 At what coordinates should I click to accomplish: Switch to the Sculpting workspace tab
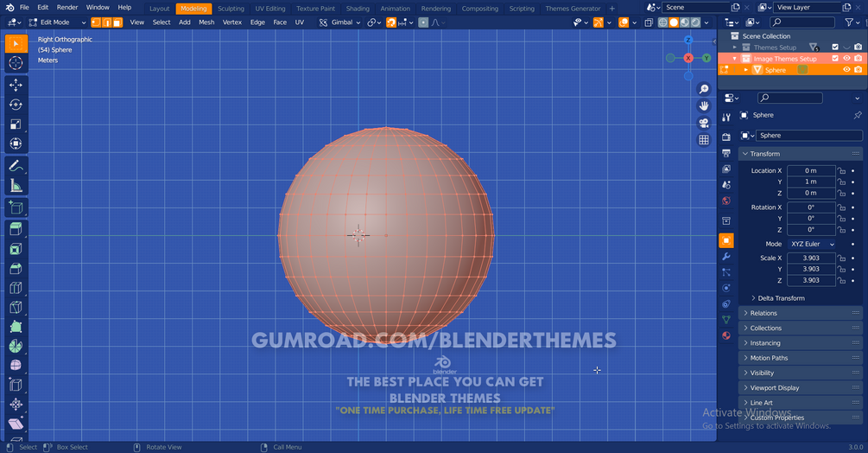point(231,9)
